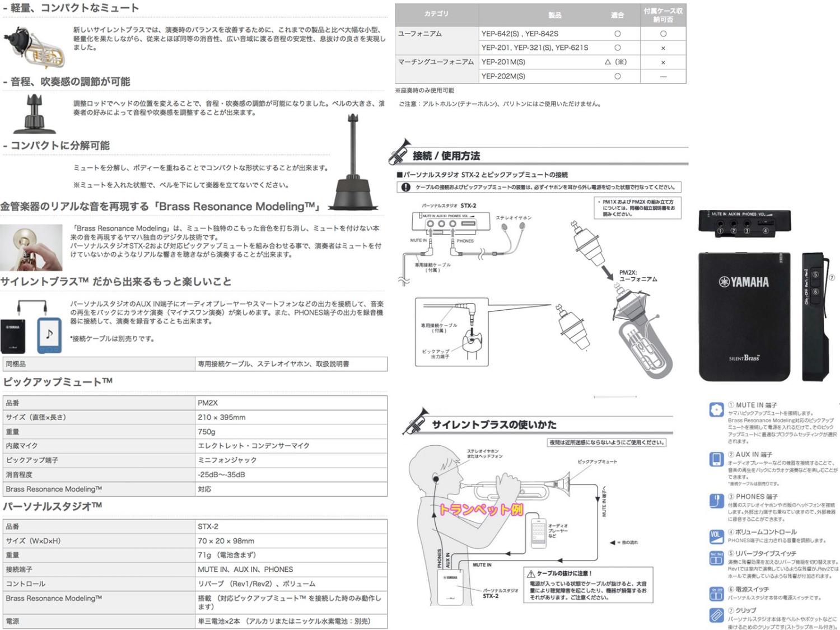The height and width of the screenshot is (630, 840).
Task: Click the pink トランペット例 label
Action: coord(481,509)
